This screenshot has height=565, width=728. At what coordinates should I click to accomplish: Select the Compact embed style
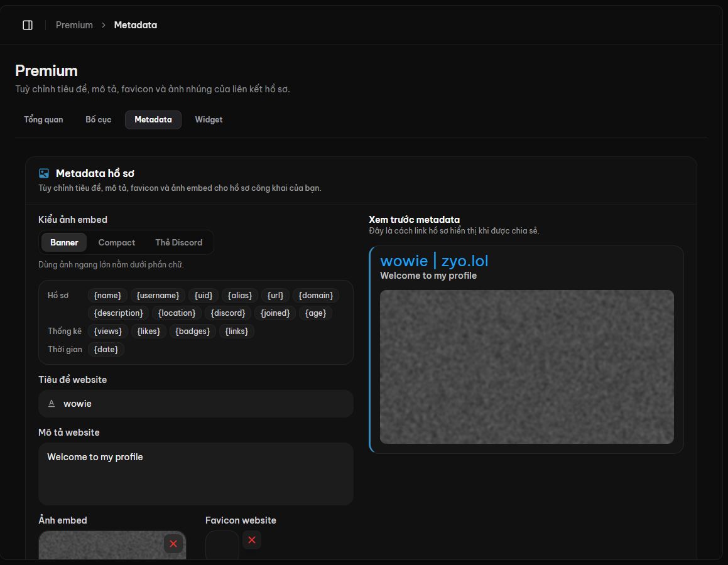pos(117,242)
